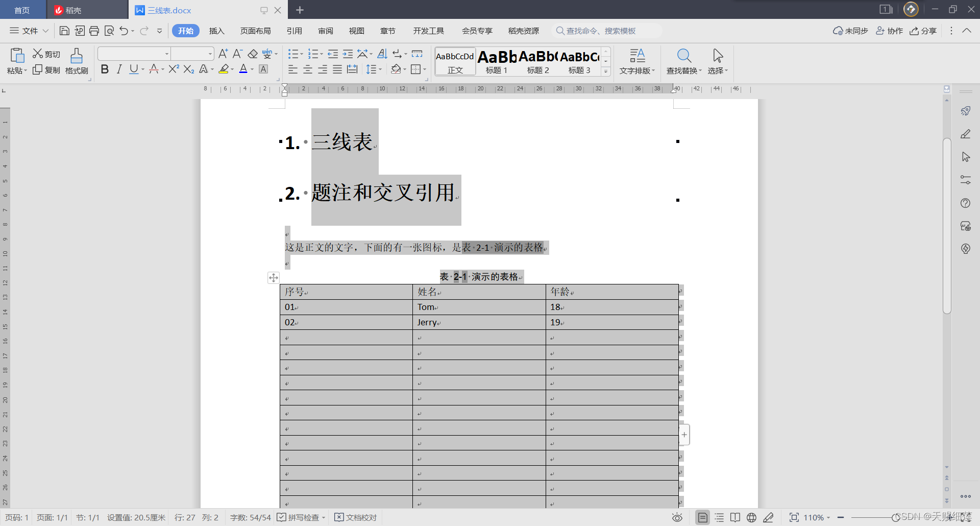
Task: Open the 文件 menu
Action: click(x=29, y=31)
